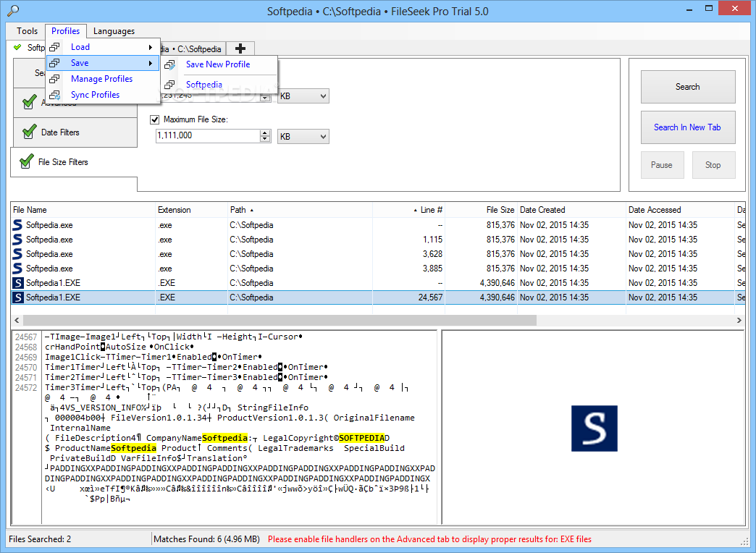
Task: Click the maximum file size input field
Action: 206,136
